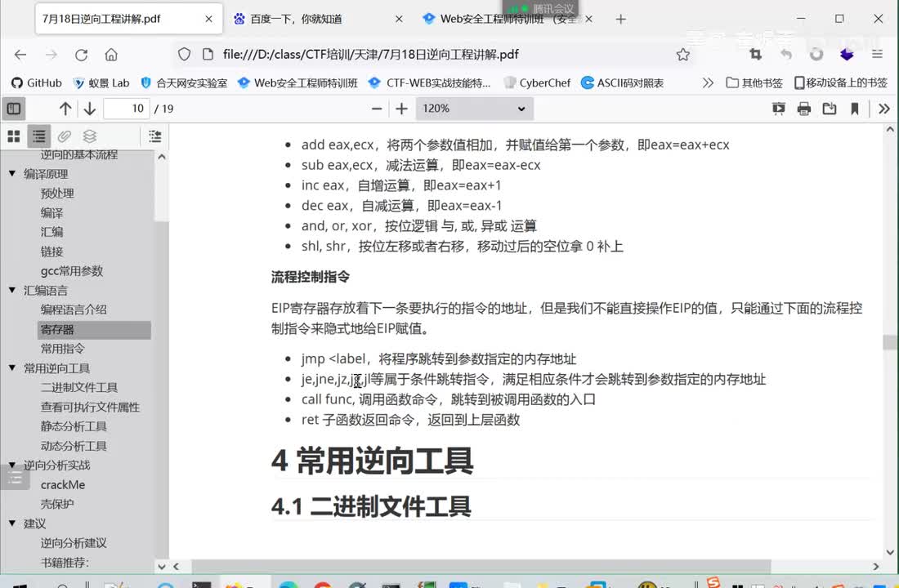Open 合天网安实验室 bookmark
Viewport: 899px width, 588px height.
[184, 82]
